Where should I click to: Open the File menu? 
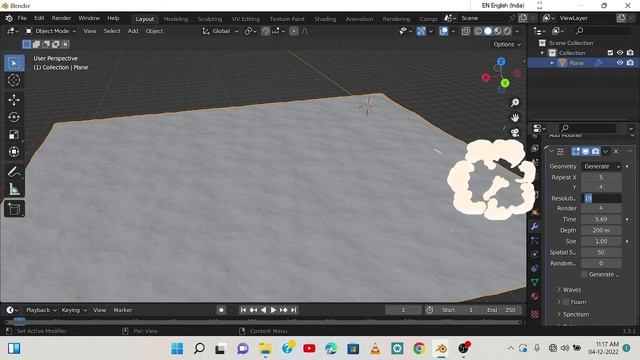[x=22, y=18]
